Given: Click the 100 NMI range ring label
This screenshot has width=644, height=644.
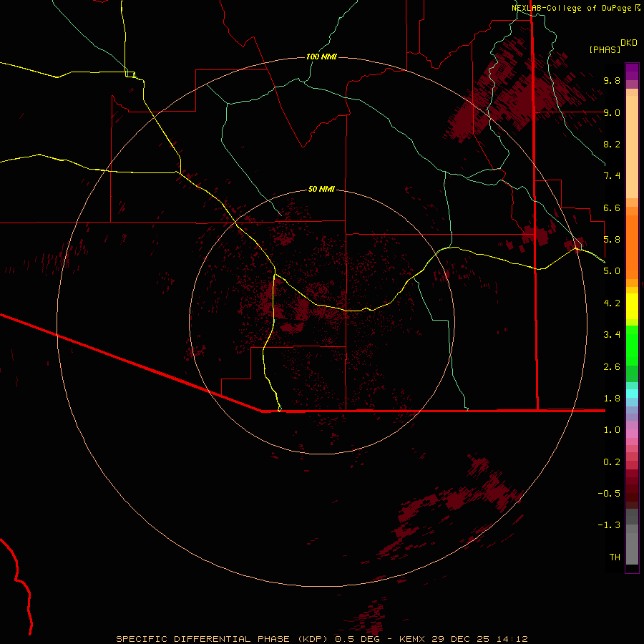Looking at the screenshot, I should point(321,57).
